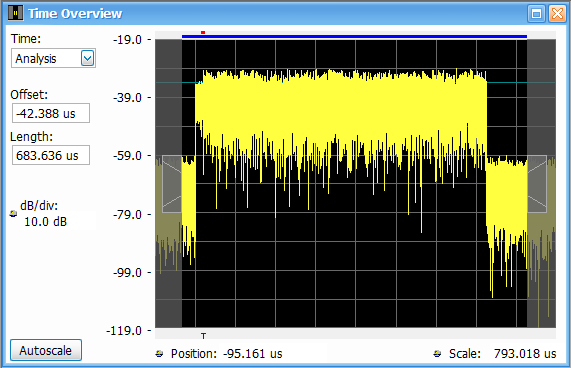Viewport: 571px width, 368px height.
Task: Click the Autoscale button
Action: [46, 350]
